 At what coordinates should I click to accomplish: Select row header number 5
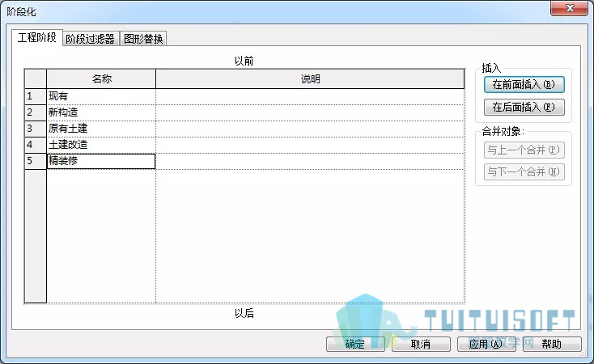pos(36,161)
